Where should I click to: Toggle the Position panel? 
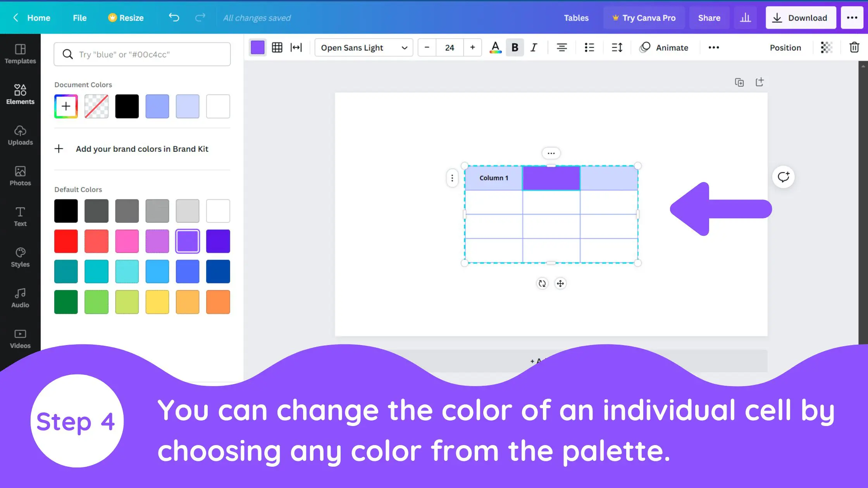click(785, 47)
